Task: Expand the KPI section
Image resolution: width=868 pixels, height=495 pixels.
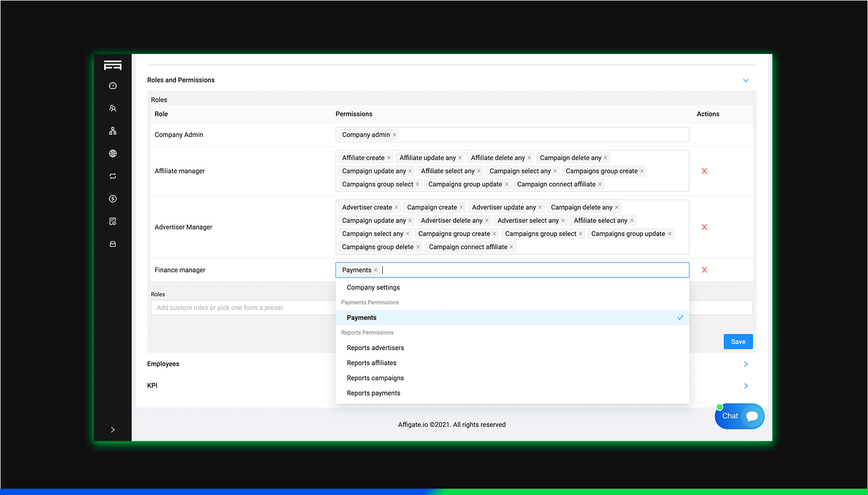Action: point(746,386)
